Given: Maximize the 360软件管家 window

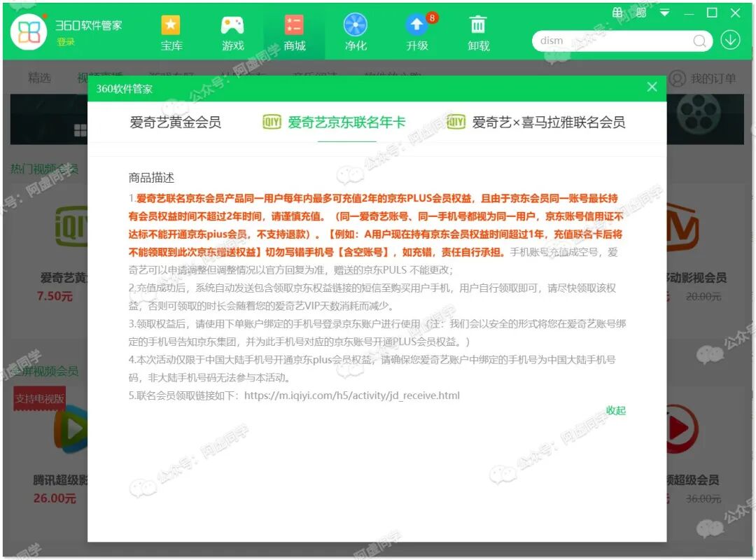Looking at the screenshot, I should 712,13.
